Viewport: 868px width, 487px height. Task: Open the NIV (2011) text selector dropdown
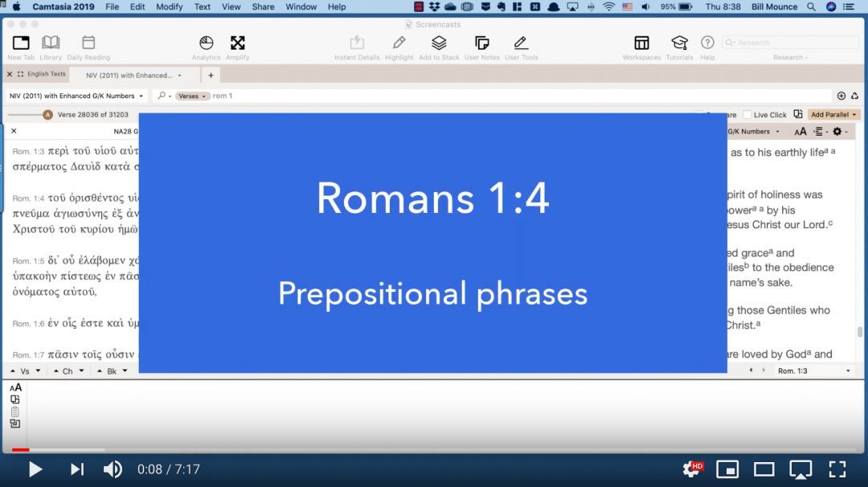76,96
